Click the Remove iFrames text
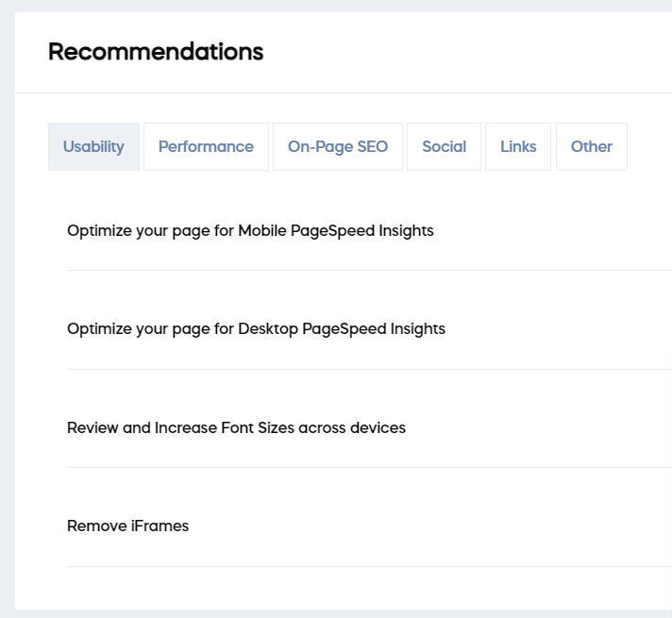Image resolution: width=672 pixels, height=618 pixels. click(127, 526)
